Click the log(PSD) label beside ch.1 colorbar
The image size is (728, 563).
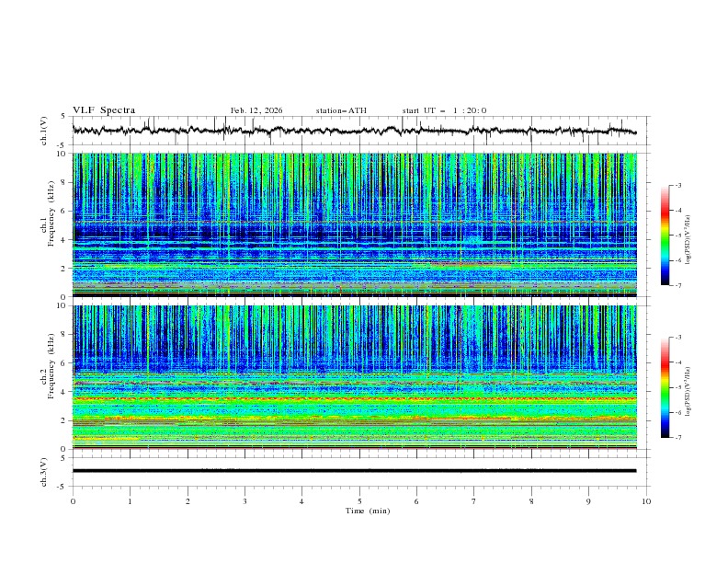(x=688, y=240)
